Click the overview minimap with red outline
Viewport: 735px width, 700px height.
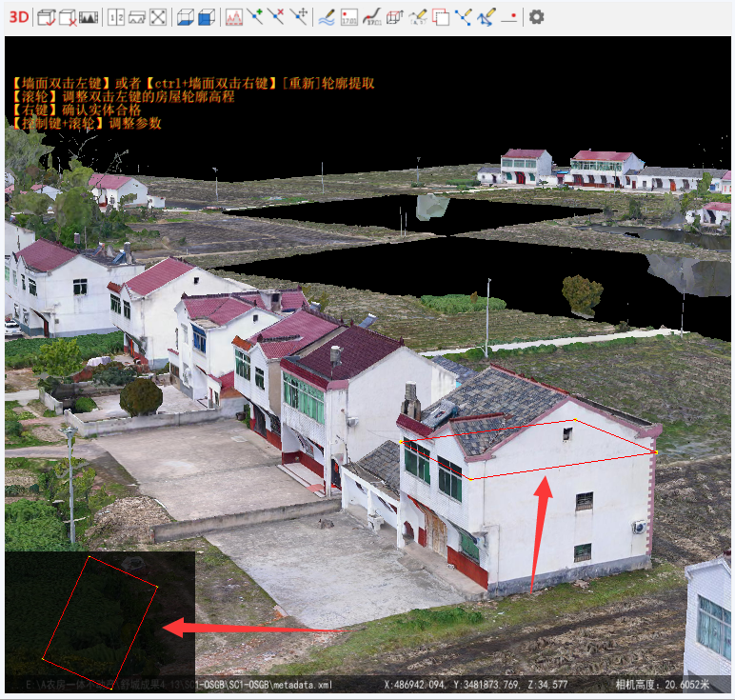[x=99, y=613]
